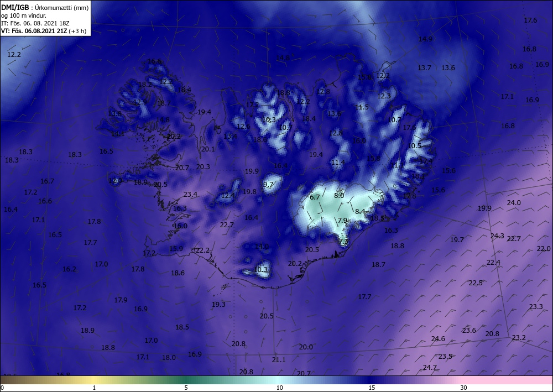
Task: Click the 12.9 value on the map
Action: 140,102
